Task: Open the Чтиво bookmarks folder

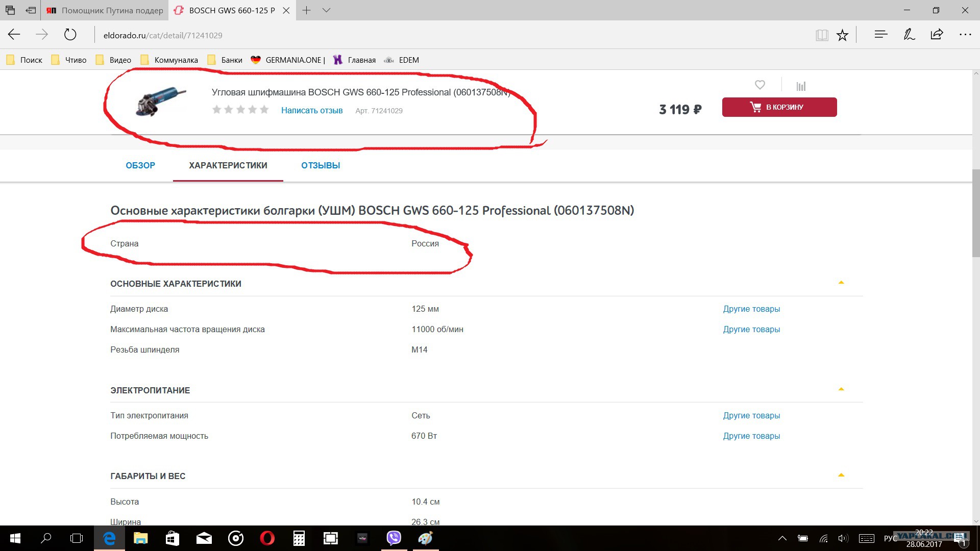Action: pyautogui.click(x=69, y=60)
